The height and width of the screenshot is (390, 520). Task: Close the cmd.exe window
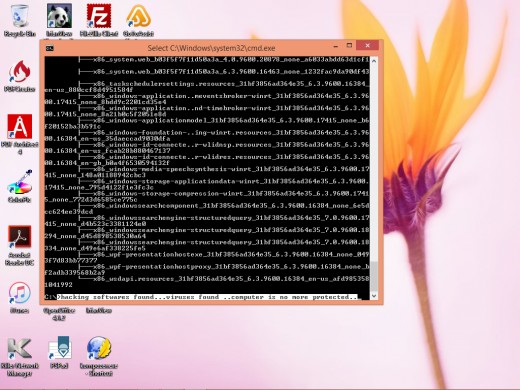(367, 46)
